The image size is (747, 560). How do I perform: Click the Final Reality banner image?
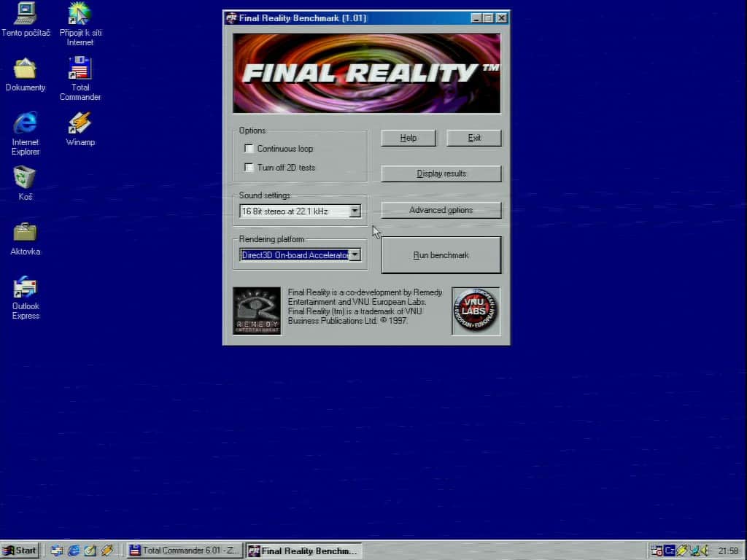[x=367, y=74]
